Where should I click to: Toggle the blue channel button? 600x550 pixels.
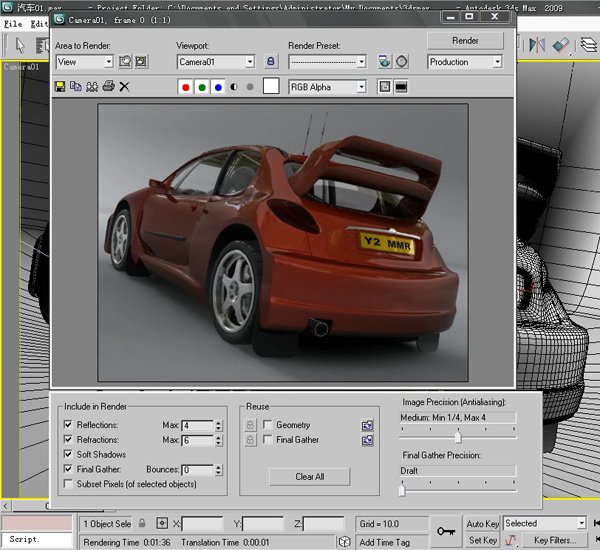(x=218, y=87)
